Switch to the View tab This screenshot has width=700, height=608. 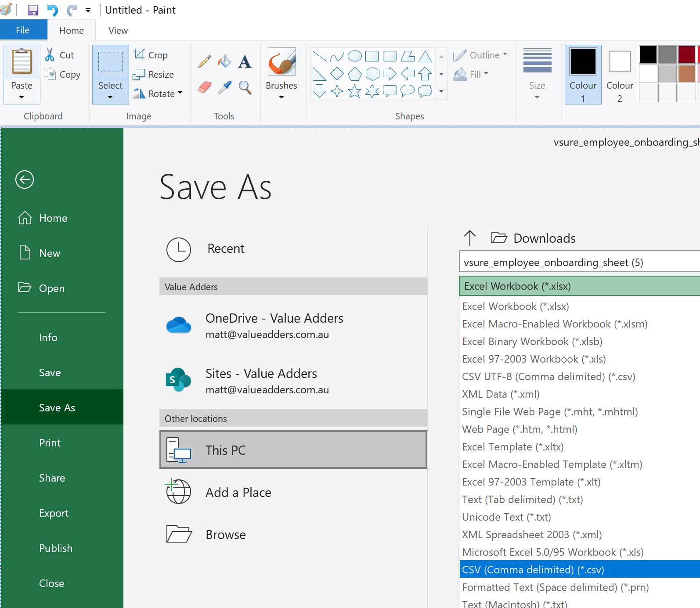(118, 30)
